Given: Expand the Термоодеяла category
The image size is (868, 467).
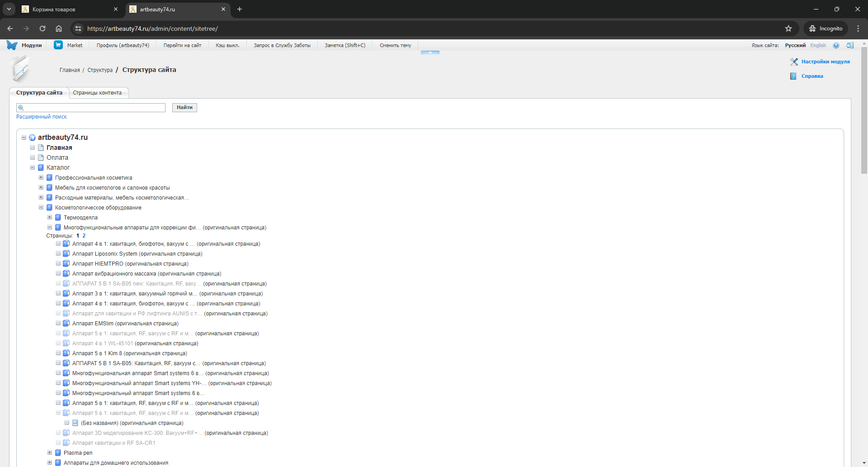Looking at the screenshot, I should [x=50, y=218].
